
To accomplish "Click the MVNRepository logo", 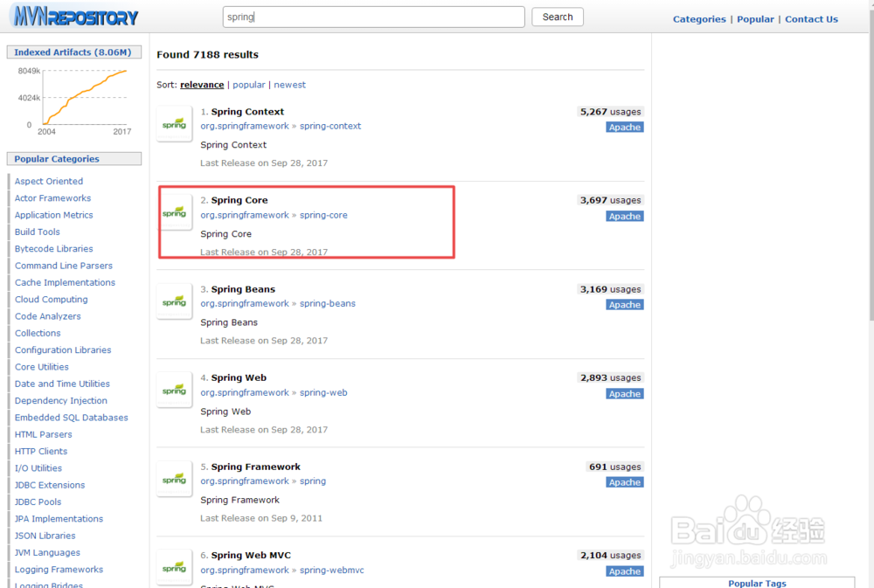I will click(75, 17).
